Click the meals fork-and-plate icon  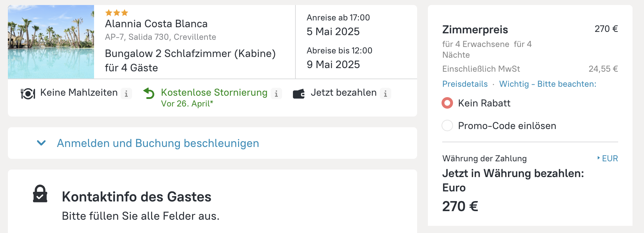tap(28, 94)
